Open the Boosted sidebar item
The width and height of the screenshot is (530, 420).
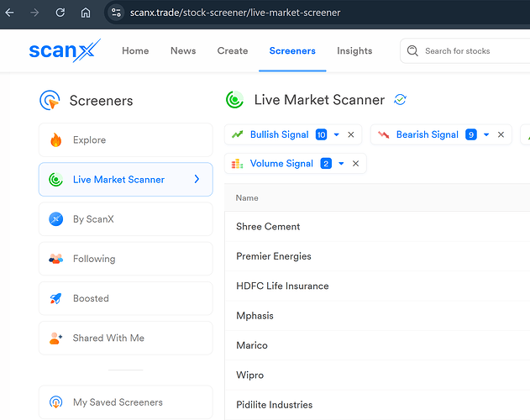(x=126, y=298)
